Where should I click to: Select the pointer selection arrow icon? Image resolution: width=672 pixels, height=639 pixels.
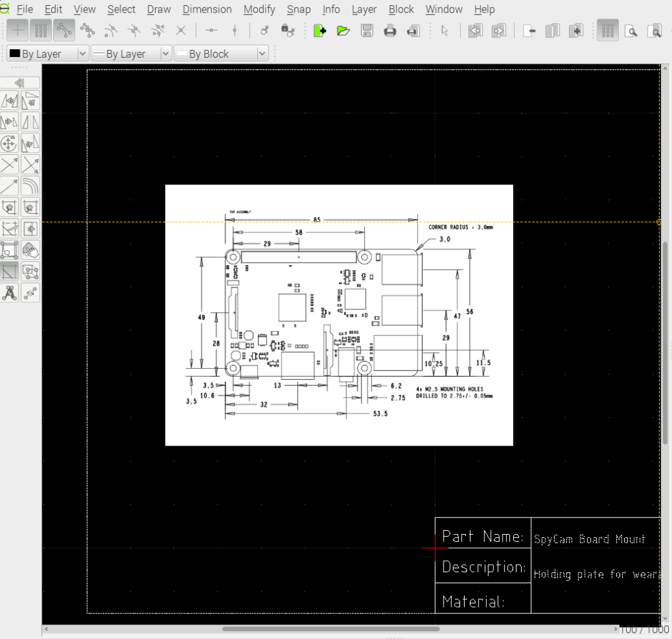coord(444,30)
